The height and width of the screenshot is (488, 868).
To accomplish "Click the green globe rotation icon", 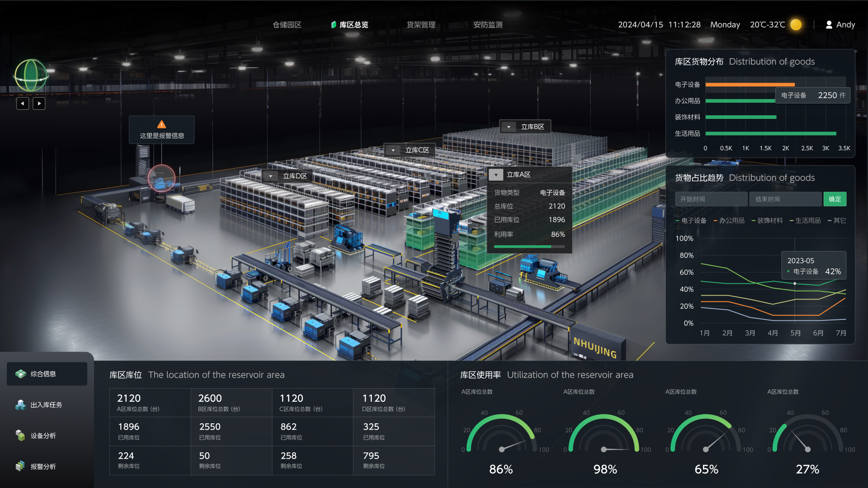I will point(31,75).
